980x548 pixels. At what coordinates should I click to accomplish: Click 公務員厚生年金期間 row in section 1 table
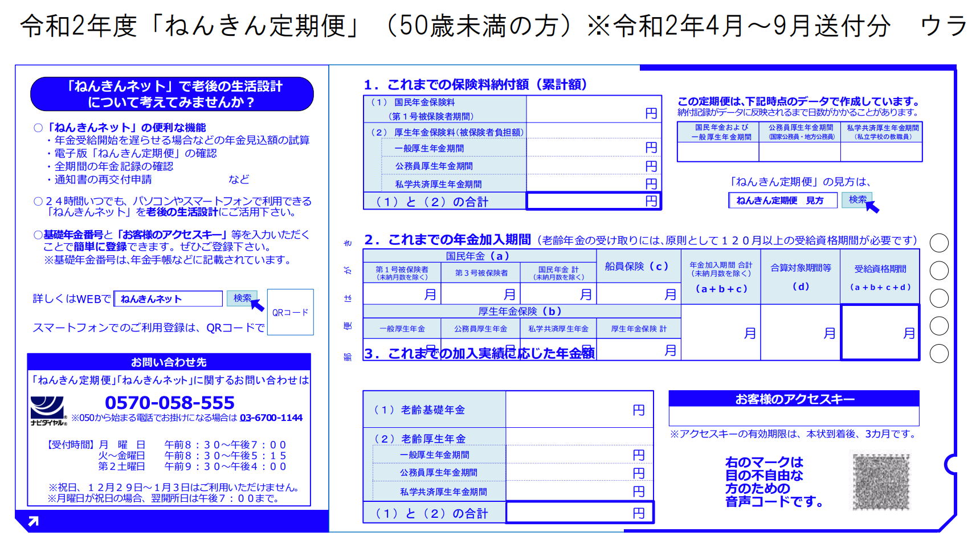coord(434,166)
